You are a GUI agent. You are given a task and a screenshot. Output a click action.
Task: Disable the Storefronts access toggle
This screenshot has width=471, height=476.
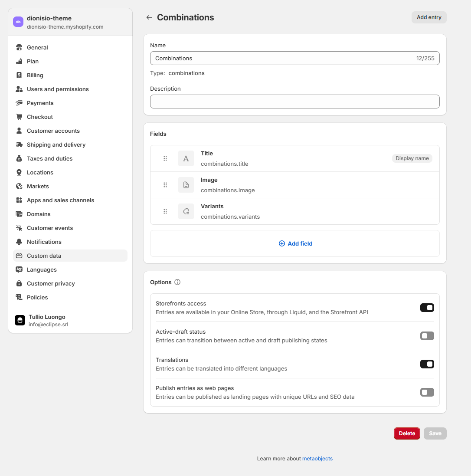(x=427, y=308)
